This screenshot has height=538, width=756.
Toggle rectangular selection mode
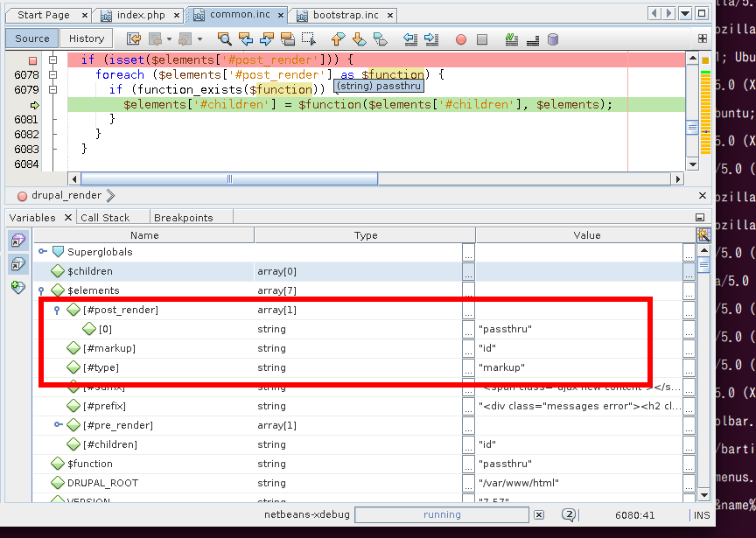click(x=309, y=39)
